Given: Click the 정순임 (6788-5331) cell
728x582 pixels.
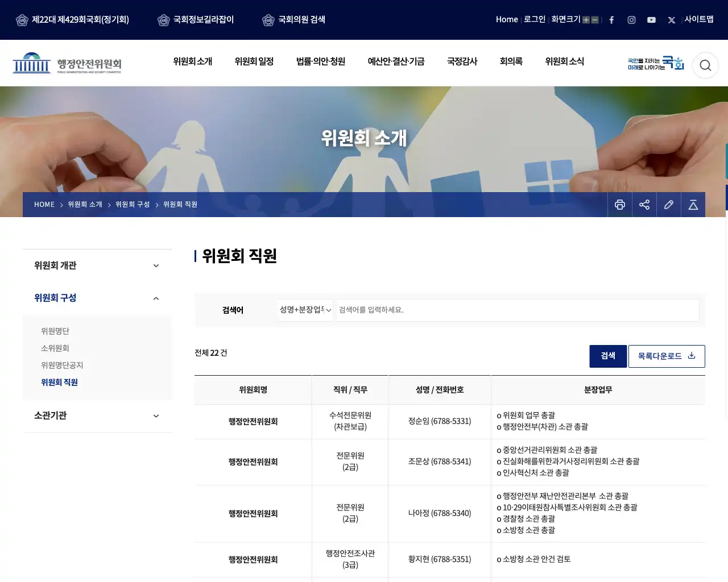Looking at the screenshot, I should tap(440, 421).
